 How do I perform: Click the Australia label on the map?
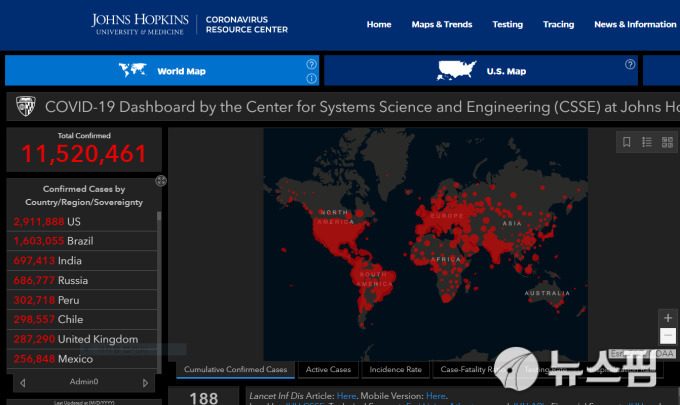[547, 293]
